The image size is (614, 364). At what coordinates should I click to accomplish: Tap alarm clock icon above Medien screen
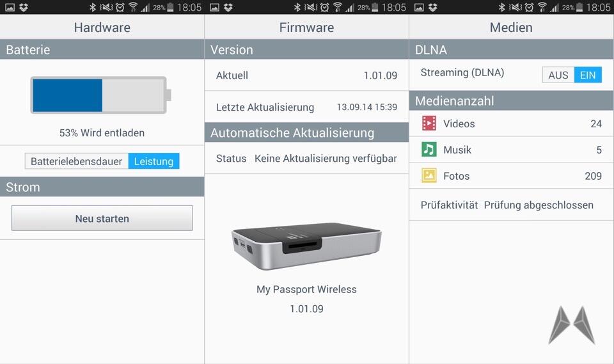529,7
